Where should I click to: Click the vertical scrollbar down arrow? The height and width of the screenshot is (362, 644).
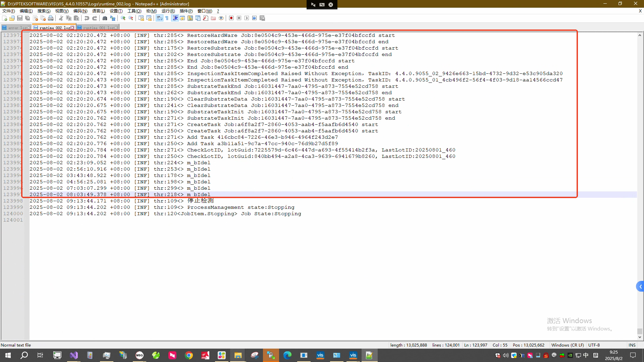click(640, 337)
